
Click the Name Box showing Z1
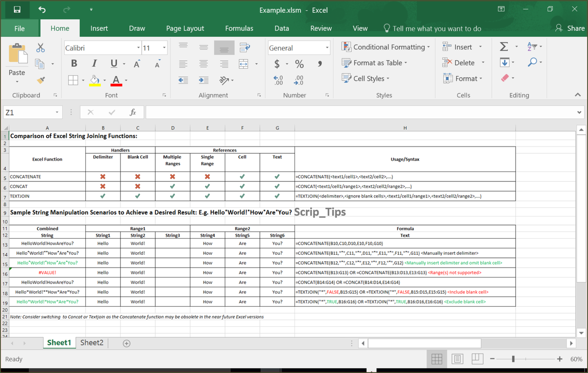click(x=32, y=112)
